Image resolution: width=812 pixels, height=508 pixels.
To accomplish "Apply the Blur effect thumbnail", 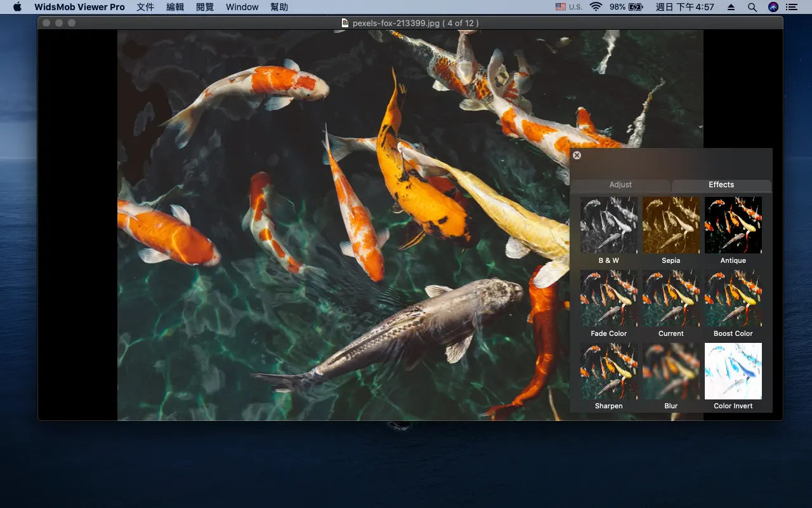I will (671, 371).
